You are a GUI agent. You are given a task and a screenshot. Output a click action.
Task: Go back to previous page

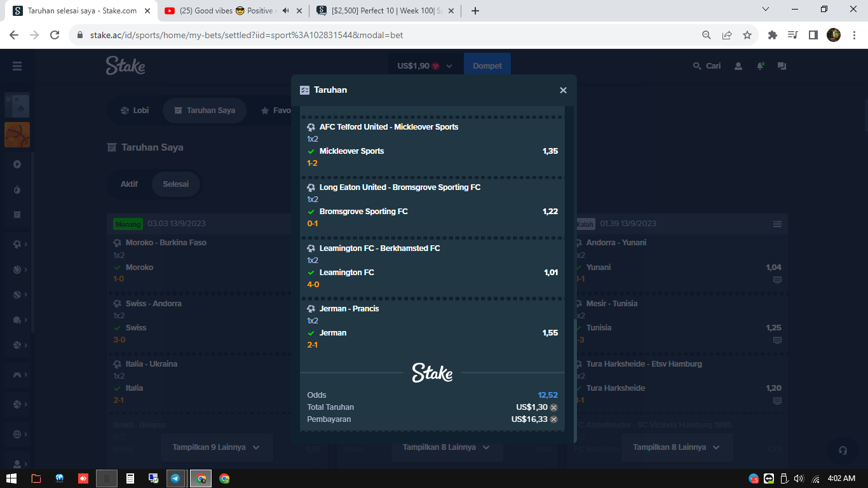point(14,36)
